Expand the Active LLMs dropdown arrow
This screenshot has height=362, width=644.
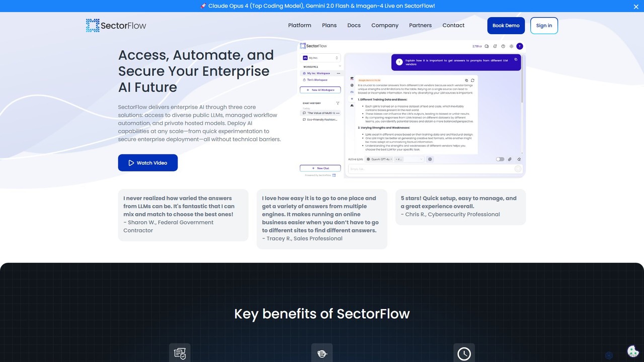tap(421, 159)
